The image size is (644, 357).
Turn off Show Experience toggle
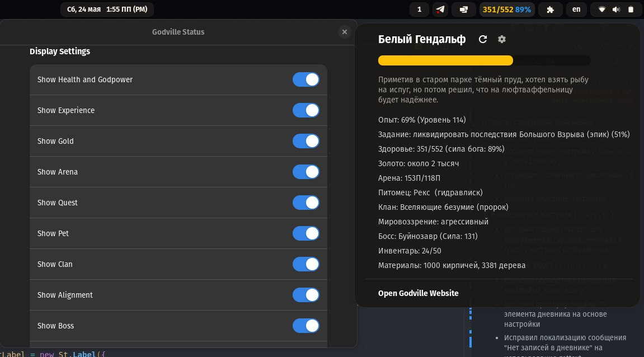pos(305,110)
